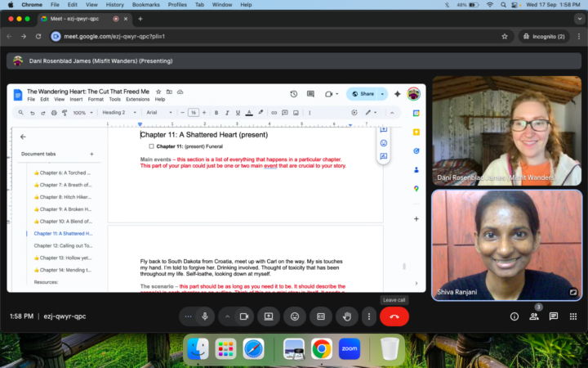
Task: Toggle underline formatting
Action: (238, 113)
